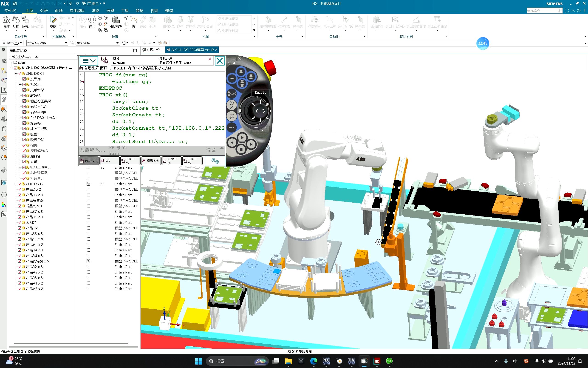Image resolution: width=588 pixels, height=368 pixels.
Task: Click the 播放 (Play) simulation icon
Action: [83, 22]
